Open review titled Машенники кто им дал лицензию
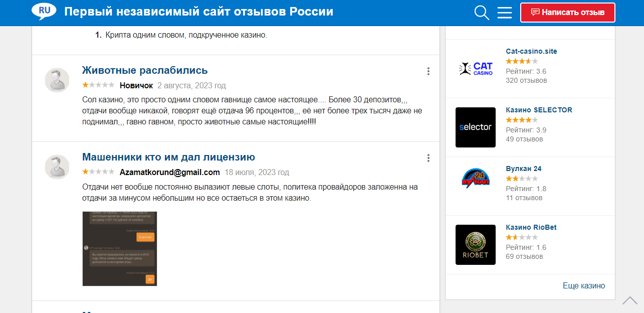 click(x=168, y=157)
